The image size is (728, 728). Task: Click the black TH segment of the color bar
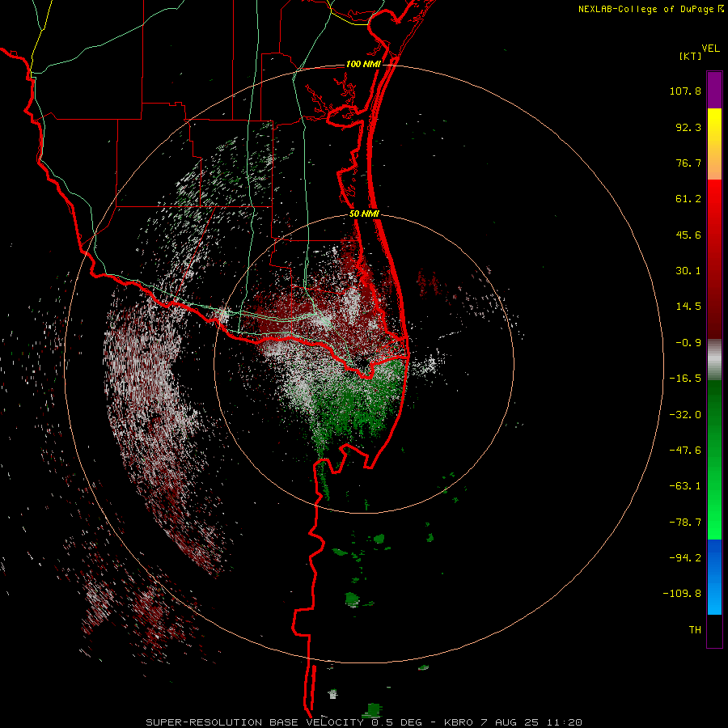pos(714,631)
